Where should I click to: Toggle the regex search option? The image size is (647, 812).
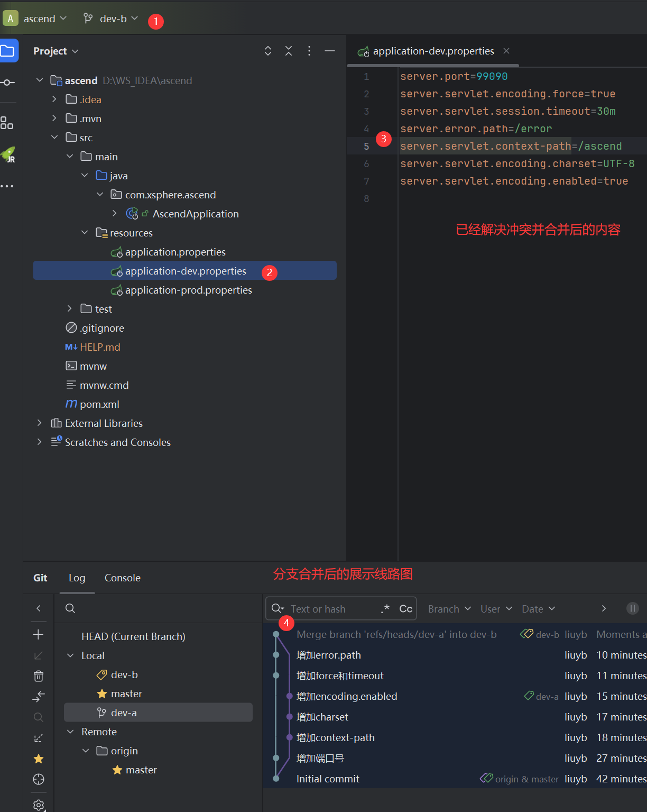click(x=385, y=609)
